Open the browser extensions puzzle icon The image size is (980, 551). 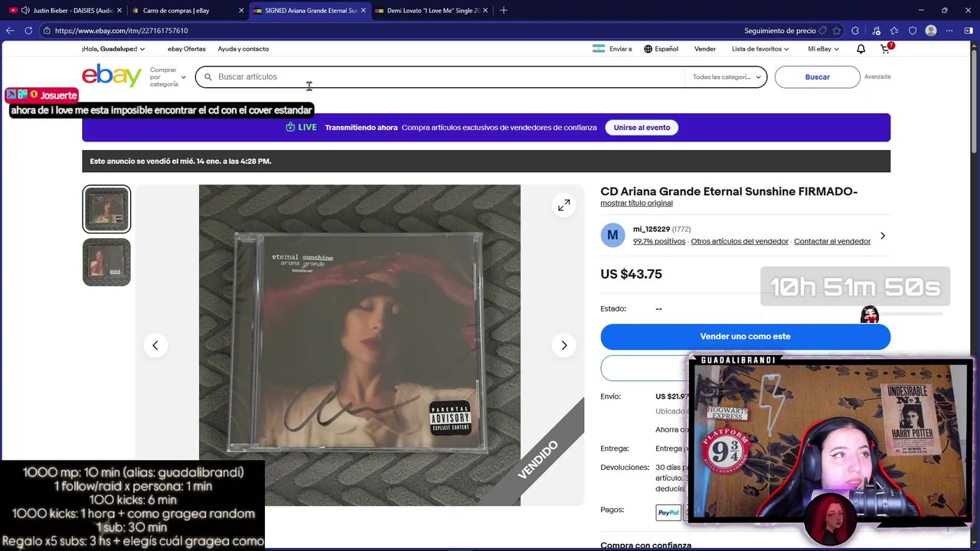click(x=855, y=31)
